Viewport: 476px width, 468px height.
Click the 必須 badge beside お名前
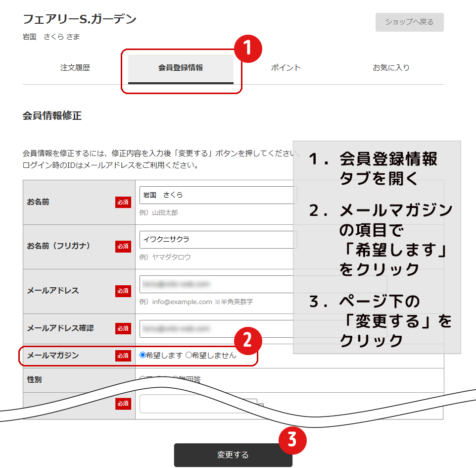[x=123, y=202]
